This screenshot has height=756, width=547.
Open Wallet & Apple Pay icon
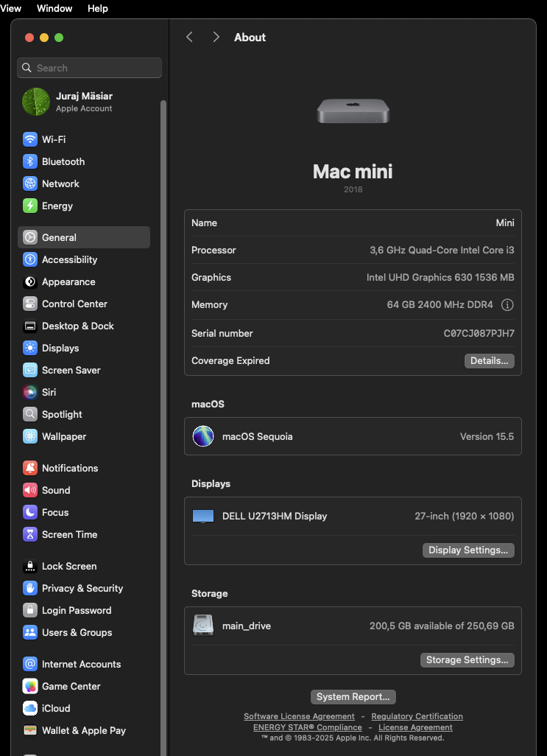30,730
